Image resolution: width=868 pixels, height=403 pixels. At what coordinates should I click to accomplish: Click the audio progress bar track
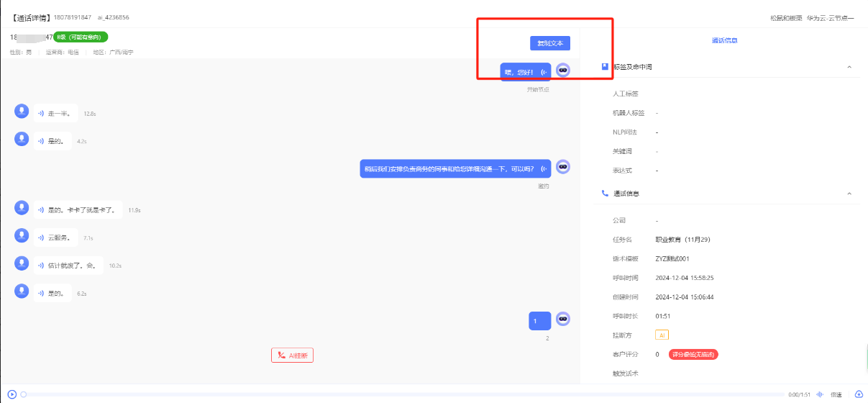point(403,394)
